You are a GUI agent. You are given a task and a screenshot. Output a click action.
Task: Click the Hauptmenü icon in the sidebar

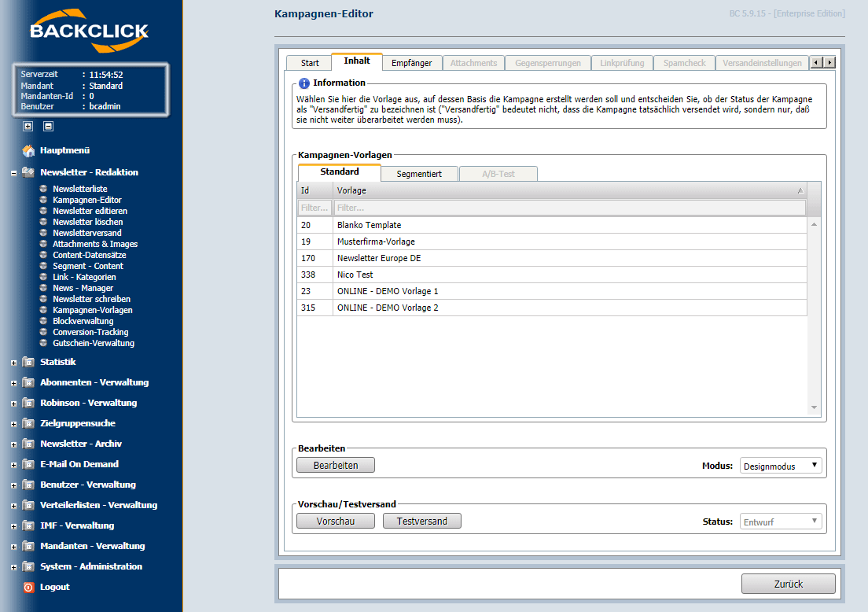click(28, 150)
